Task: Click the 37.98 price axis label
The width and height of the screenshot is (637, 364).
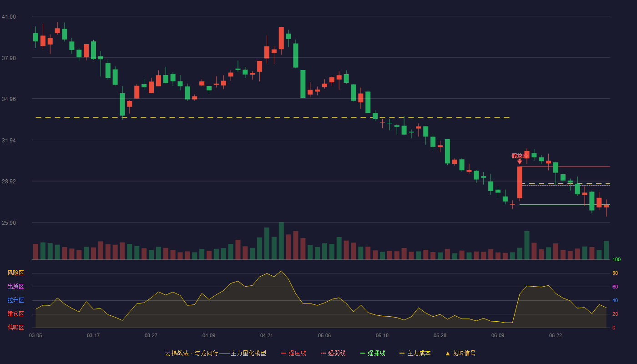Action: coord(9,58)
